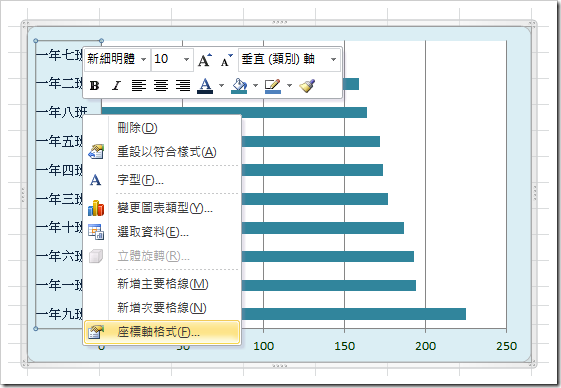561x388 pixels.
Task: Select 變更圖表類型(Y)... menu entry
Action: [x=162, y=208]
